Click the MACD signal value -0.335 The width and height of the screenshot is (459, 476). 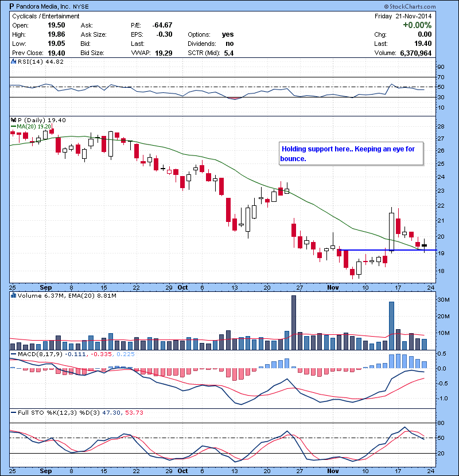click(102, 354)
